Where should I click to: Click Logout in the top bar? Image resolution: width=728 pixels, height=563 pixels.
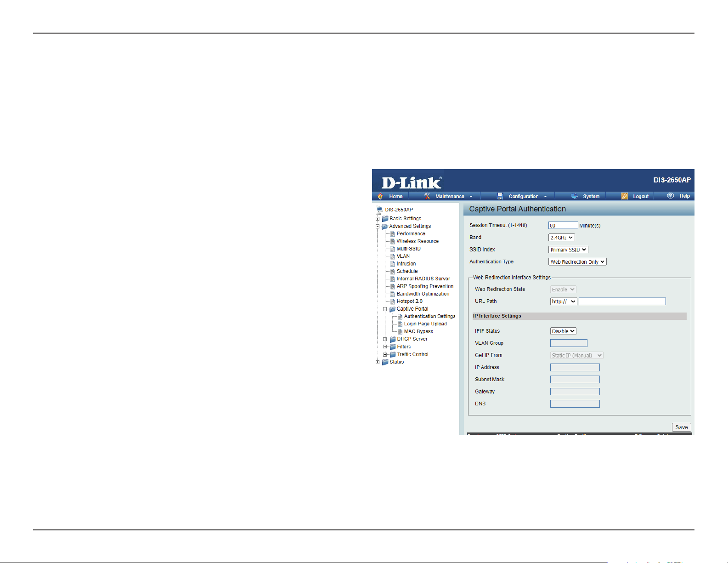[641, 196]
